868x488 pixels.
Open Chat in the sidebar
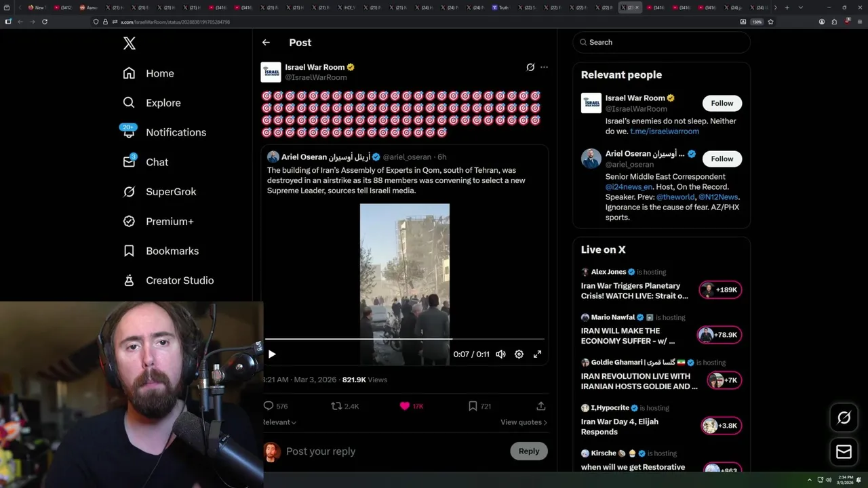[145, 162]
